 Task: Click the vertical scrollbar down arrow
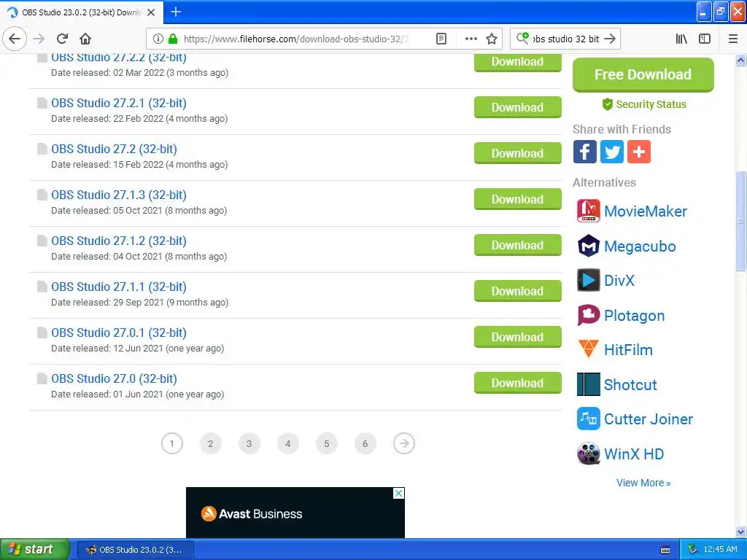pos(740,532)
